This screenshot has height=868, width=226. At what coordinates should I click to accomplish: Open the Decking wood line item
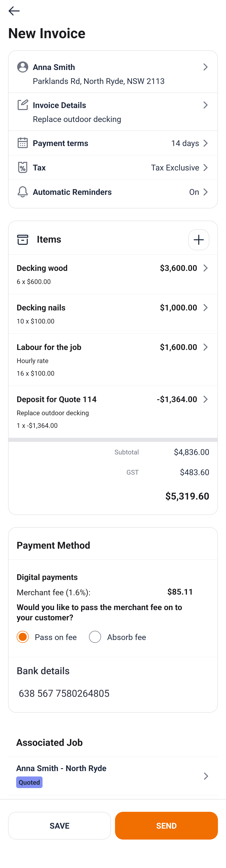[x=112, y=274]
